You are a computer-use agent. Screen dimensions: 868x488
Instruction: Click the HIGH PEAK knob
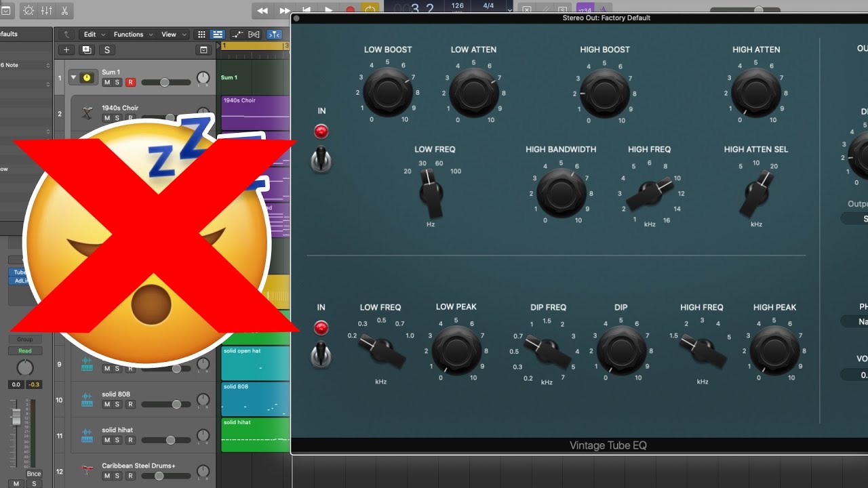(x=774, y=350)
